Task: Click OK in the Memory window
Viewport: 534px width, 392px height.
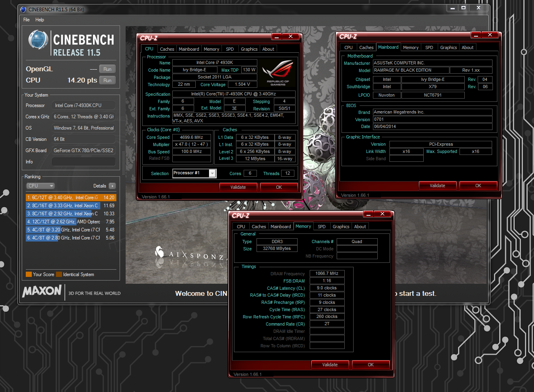Action: (370, 365)
